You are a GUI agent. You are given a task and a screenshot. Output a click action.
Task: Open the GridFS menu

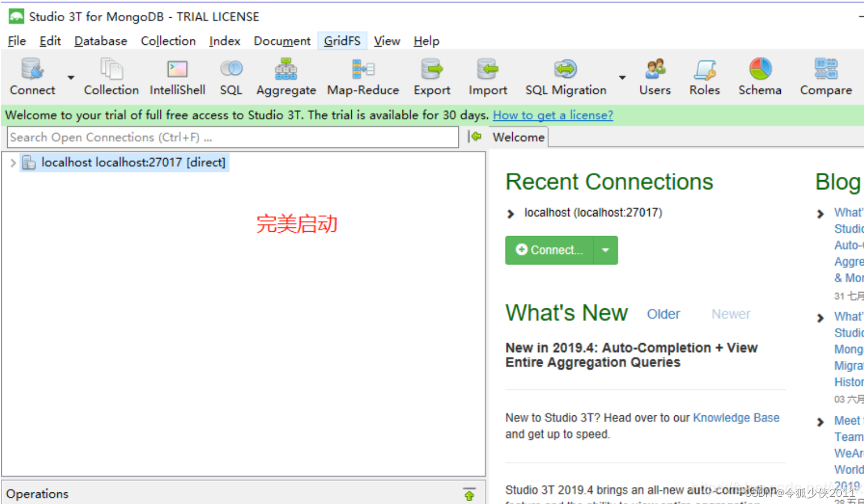click(342, 41)
